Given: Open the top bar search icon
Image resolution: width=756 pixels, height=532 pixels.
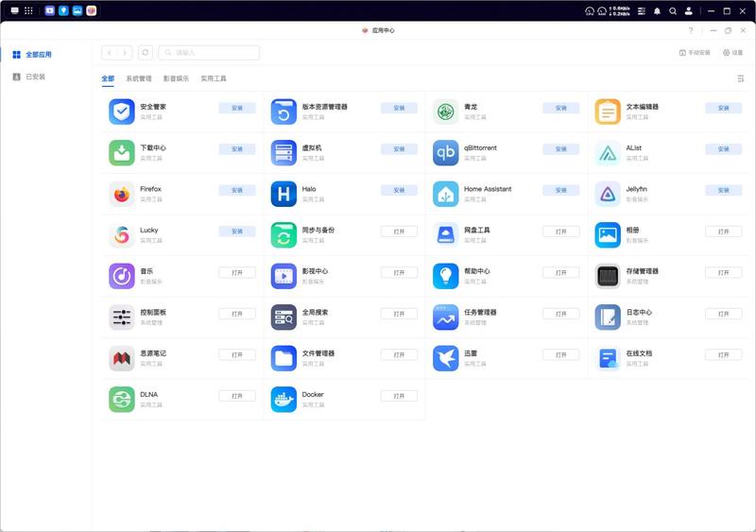Looking at the screenshot, I should pyautogui.click(x=673, y=11).
